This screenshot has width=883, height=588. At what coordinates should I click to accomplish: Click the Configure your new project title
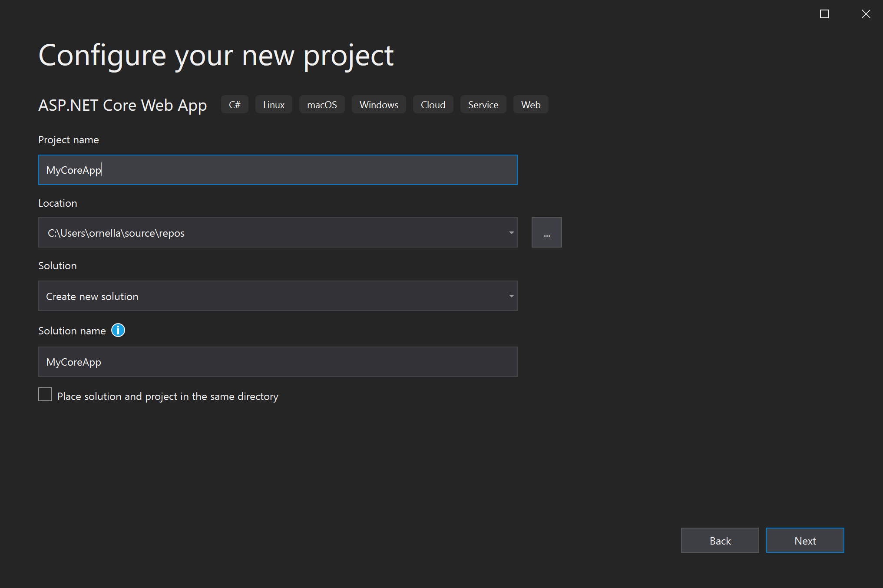pyautogui.click(x=216, y=55)
